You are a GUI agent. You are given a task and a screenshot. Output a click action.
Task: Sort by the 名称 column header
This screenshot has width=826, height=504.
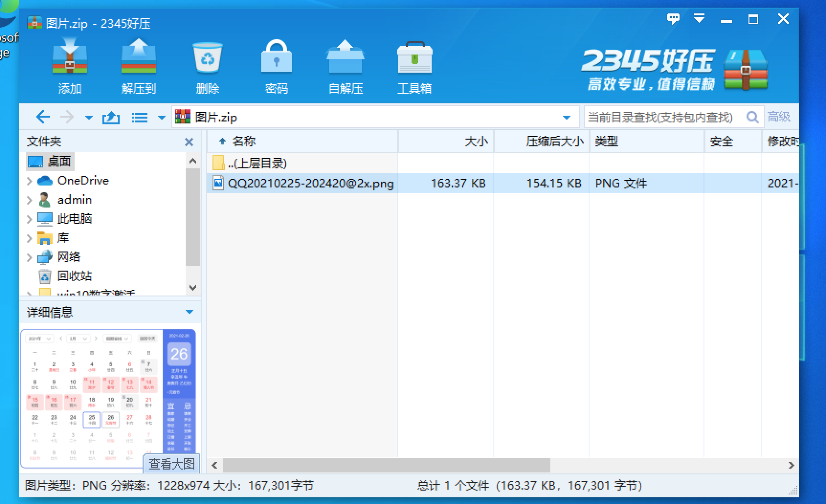click(302, 141)
